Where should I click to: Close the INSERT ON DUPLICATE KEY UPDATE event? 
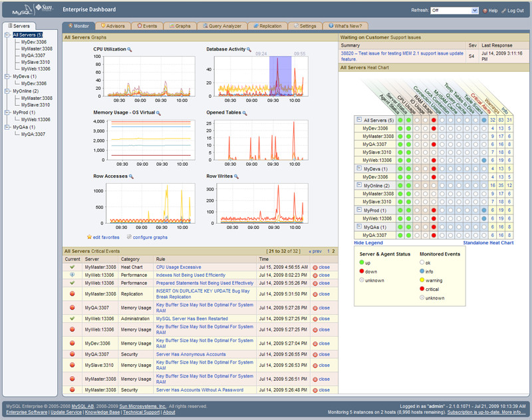point(321,294)
